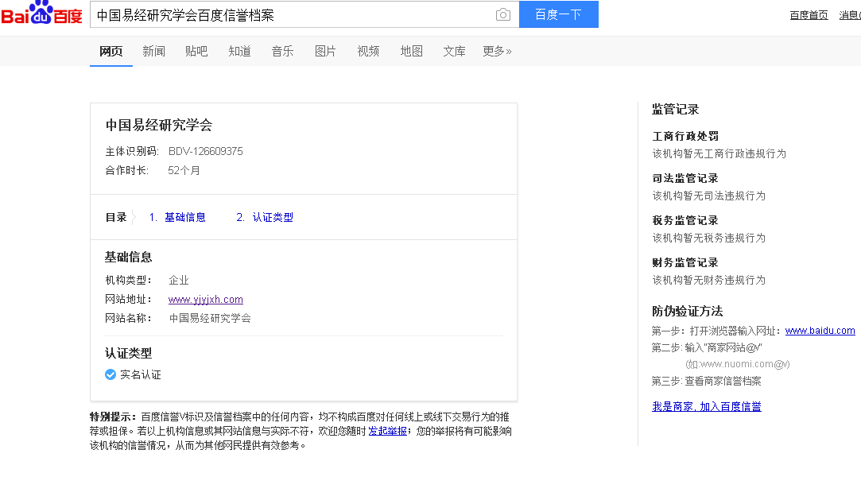This screenshot has height=504, width=861.
Task: Click text 该机构暂无司法违规行为
Action: coord(709,196)
